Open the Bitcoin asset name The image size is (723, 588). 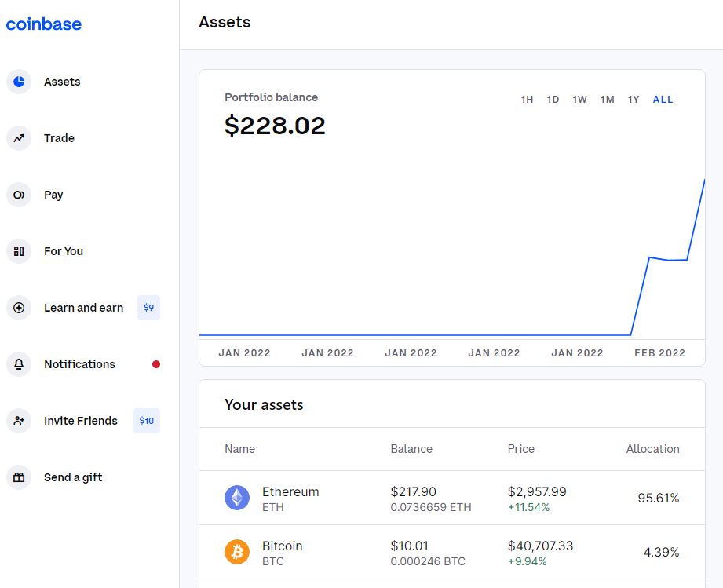click(x=282, y=546)
